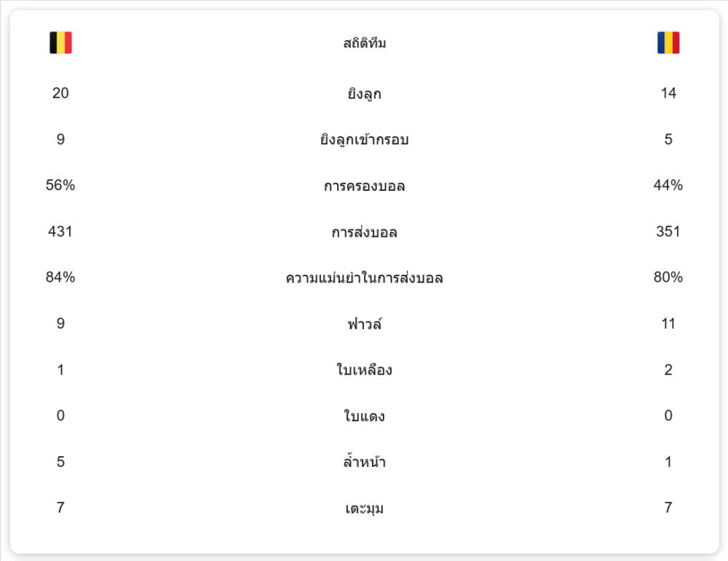Select the การส่งบอล passes label
728x561 pixels.
pos(364,232)
